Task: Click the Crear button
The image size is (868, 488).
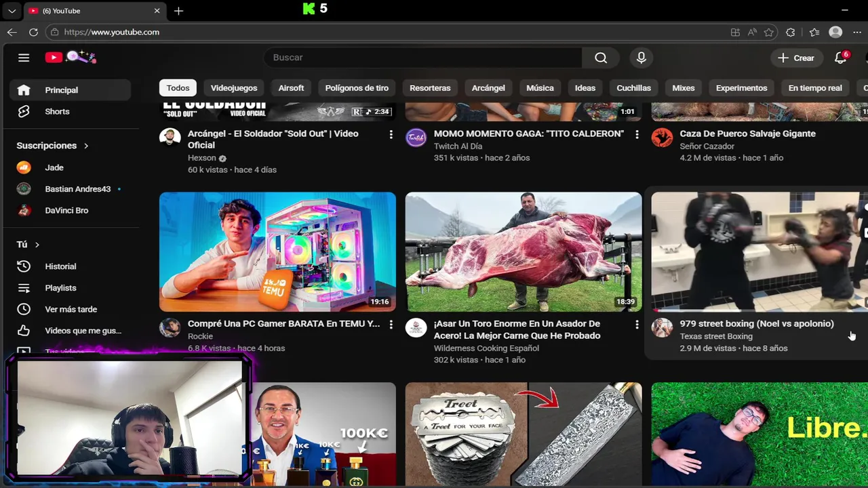Action: tap(796, 58)
